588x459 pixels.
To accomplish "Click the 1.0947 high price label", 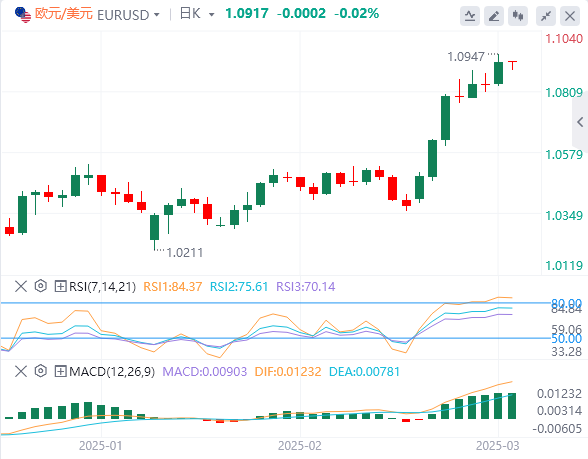I will coord(466,57).
